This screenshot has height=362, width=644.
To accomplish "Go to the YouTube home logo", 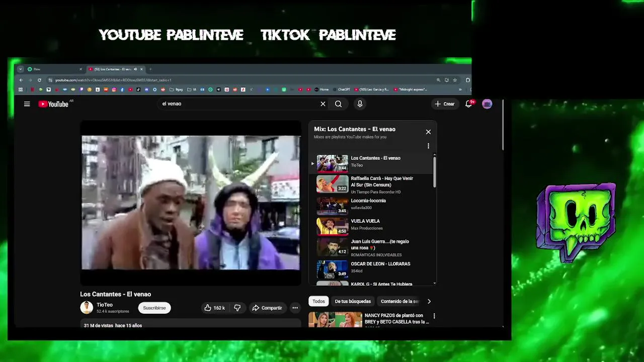I will pos(53,104).
